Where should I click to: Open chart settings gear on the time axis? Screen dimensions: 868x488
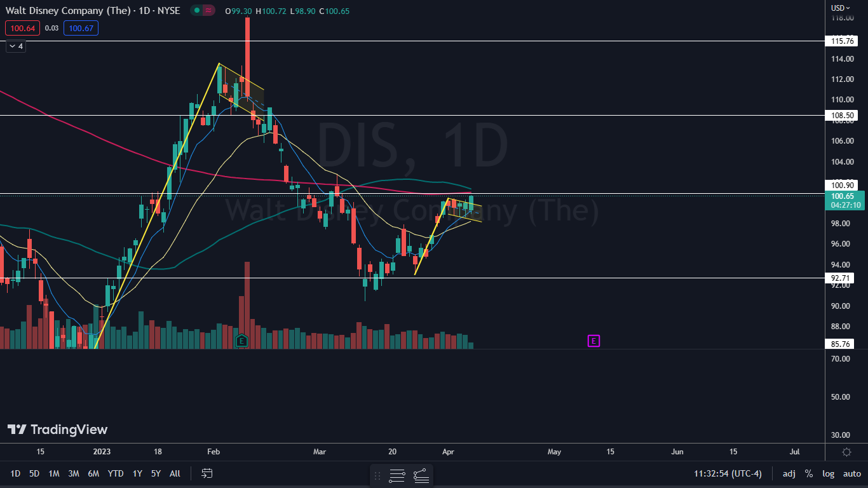pos(846,452)
